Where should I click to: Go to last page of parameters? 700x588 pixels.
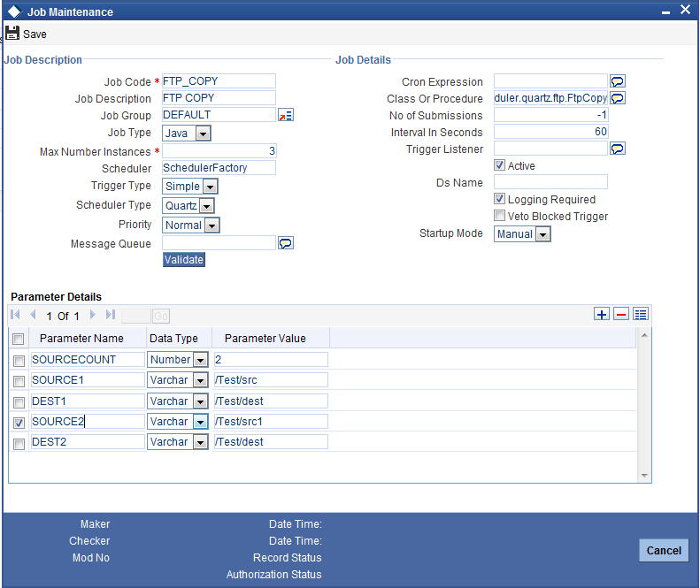click(x=111, y=315)
